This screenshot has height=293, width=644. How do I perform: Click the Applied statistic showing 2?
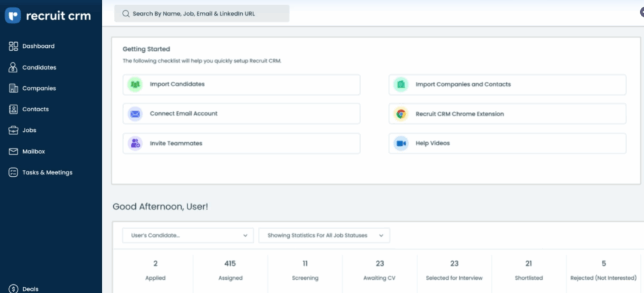click(155, 270)
